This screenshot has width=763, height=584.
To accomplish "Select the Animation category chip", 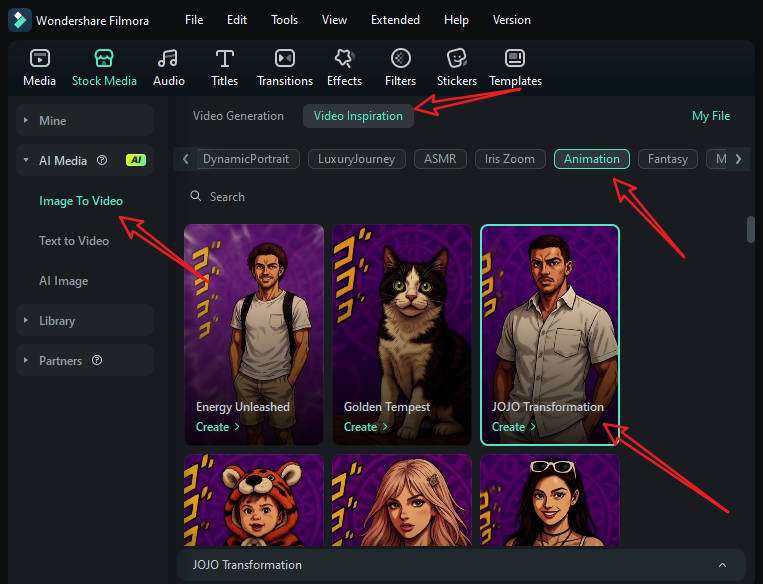I will click(x=592, y=159).
